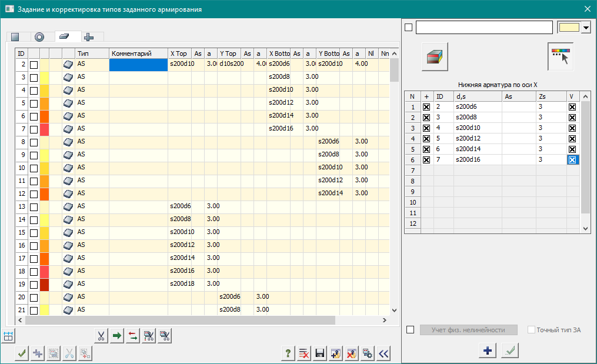Click the orange color cell in row 6
The height and width of the screenshot is (364, 597).
(x=44, y=116)
